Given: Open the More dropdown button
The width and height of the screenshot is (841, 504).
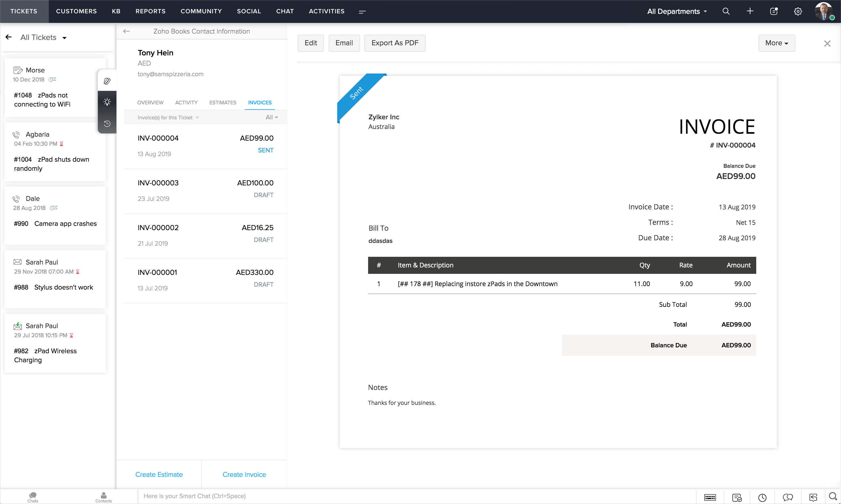Looking at the screenshot, I should pyautogui.click(x=776, y=43).
